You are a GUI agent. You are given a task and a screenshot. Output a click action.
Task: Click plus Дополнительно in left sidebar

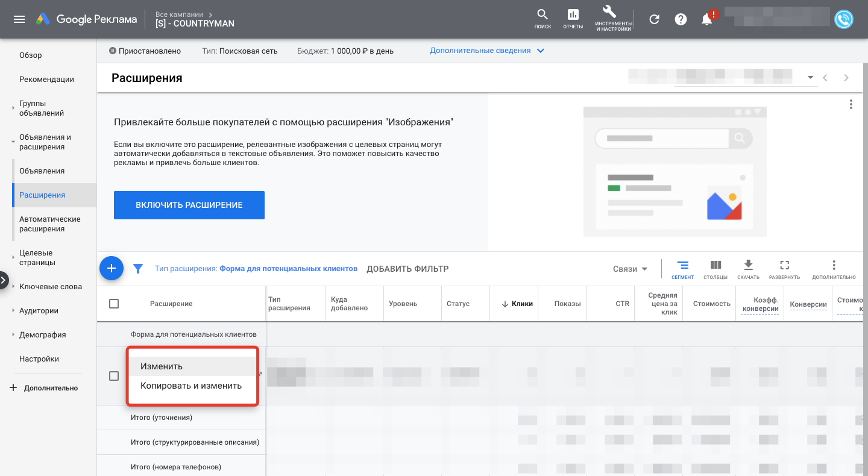tap(45, 388)
